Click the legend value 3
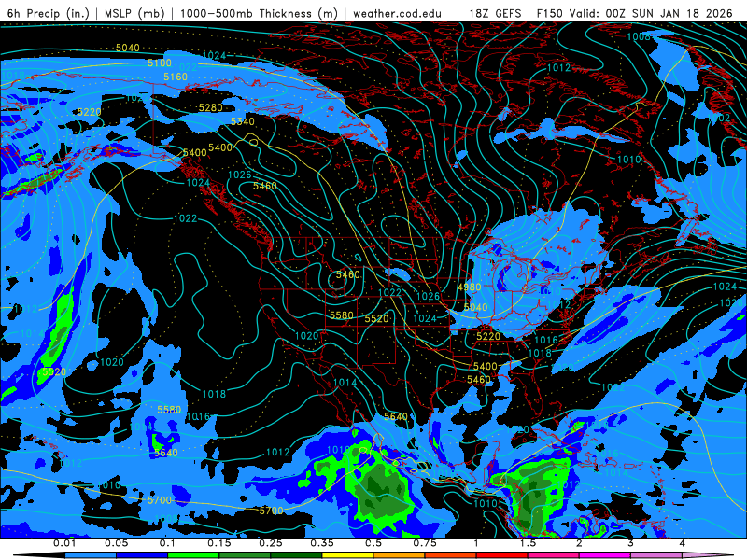The height and width of the screenshot is (560, 747). [x=630, y=543]
